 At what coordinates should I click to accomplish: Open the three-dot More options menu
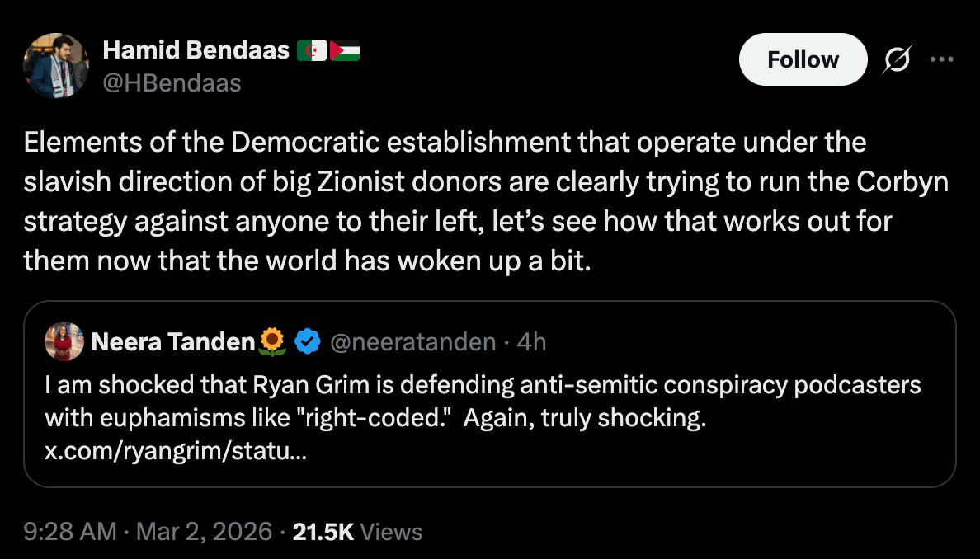pos(940,59)
